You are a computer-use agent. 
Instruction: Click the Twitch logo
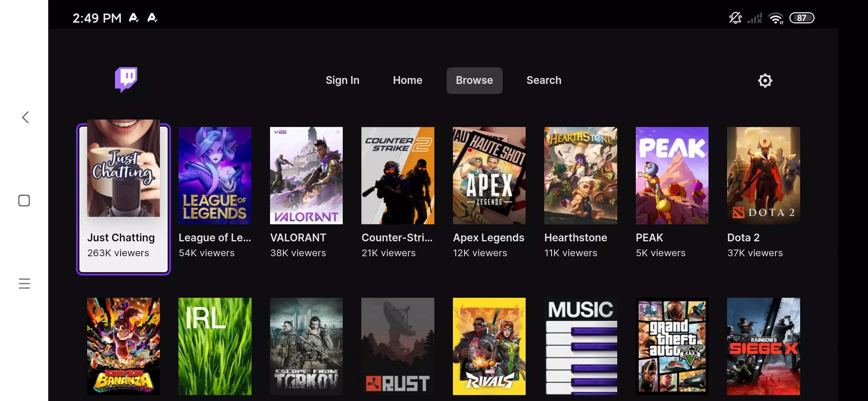pyautogui.click(x=125, y=80)
